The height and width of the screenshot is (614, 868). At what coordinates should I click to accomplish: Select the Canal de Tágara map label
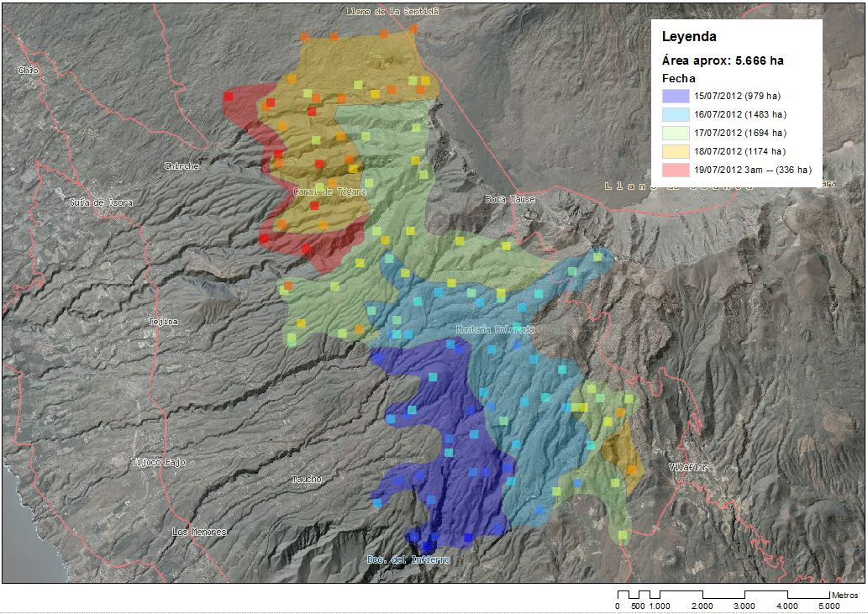pos(329,192)
